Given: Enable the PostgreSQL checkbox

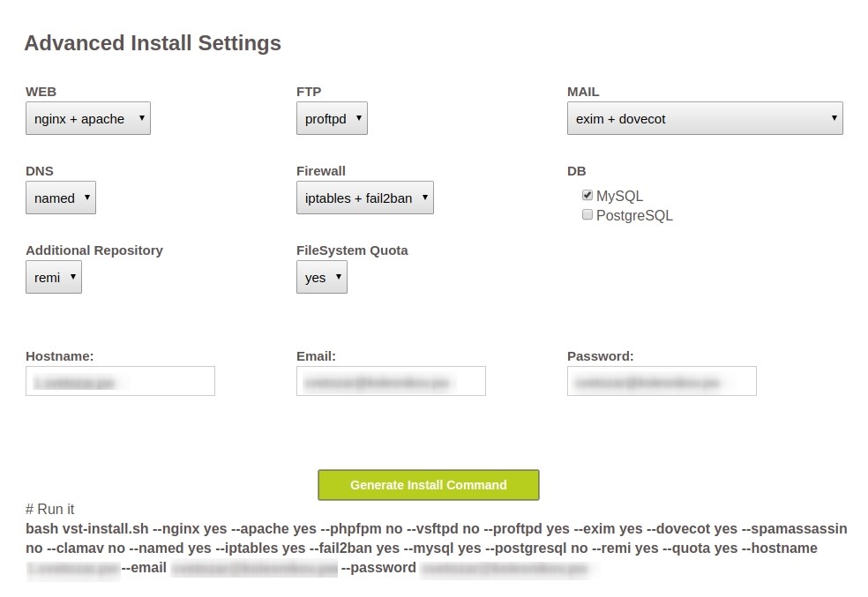Looking at the screenshot, I should click(x=587, y=214).
